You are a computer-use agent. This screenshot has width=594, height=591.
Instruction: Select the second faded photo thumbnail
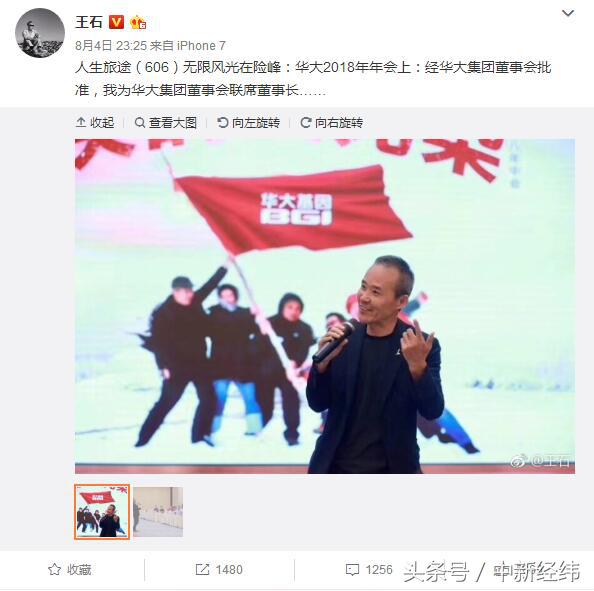click(158, 512)
